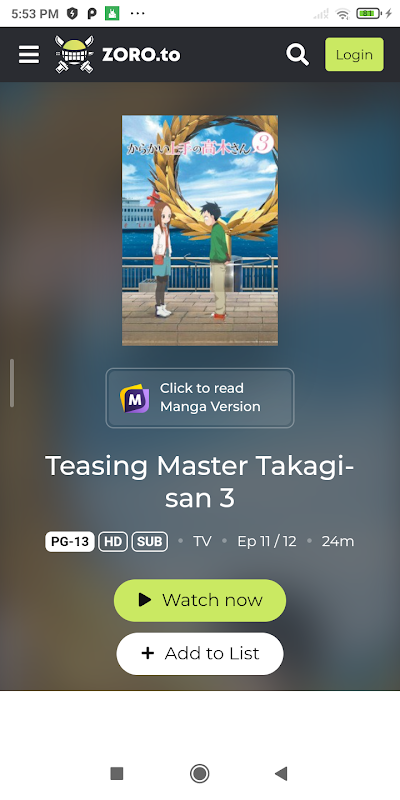Tap the Android recent apps square button
The height and width of the screenshot is (800, 400).
click(x=117, y=773)
